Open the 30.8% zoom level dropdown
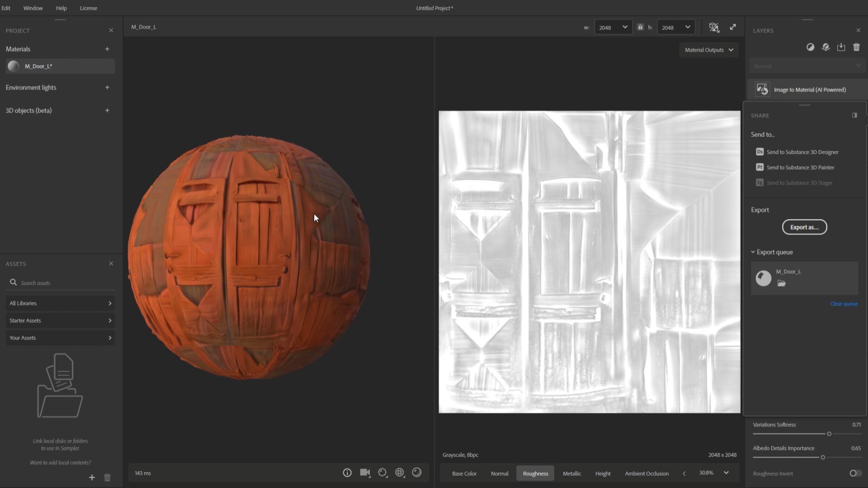The width and height of the screenshot is (868, 488). [x=713, y=473]
